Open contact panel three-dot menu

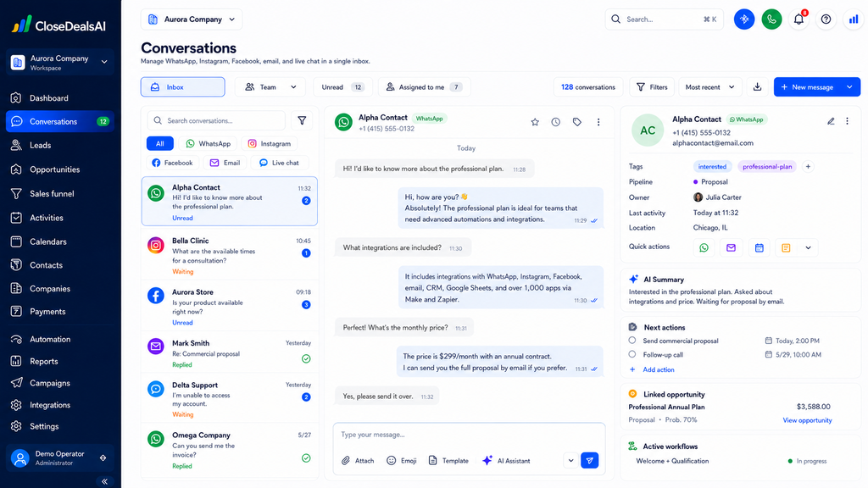tap(847, 121)
